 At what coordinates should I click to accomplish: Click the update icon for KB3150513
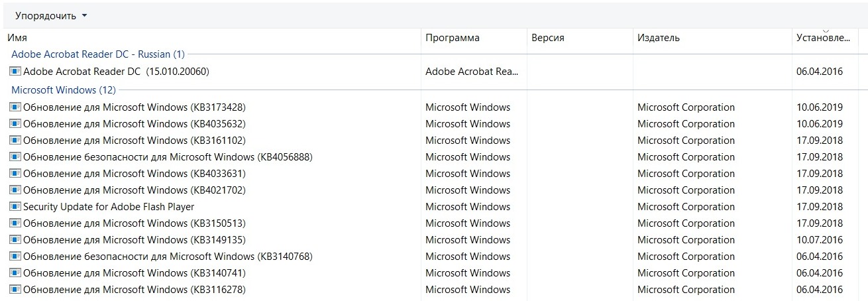pos(15,223)
